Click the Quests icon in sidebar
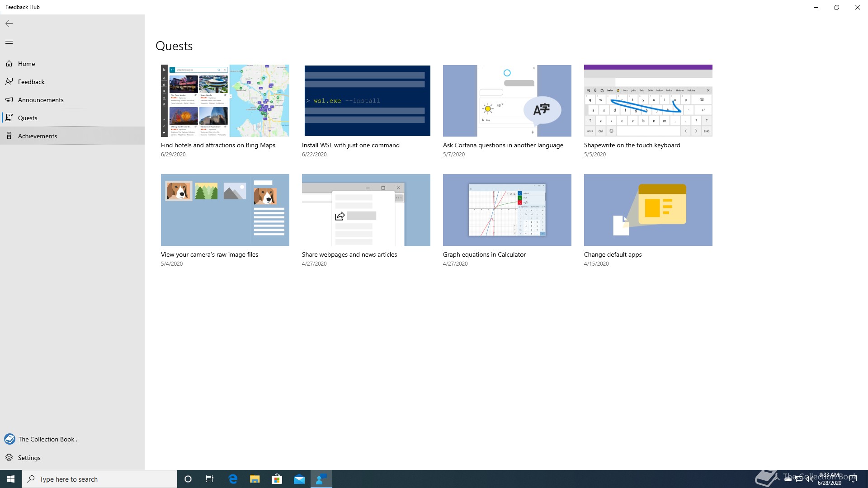 click(x=9, y=118)
